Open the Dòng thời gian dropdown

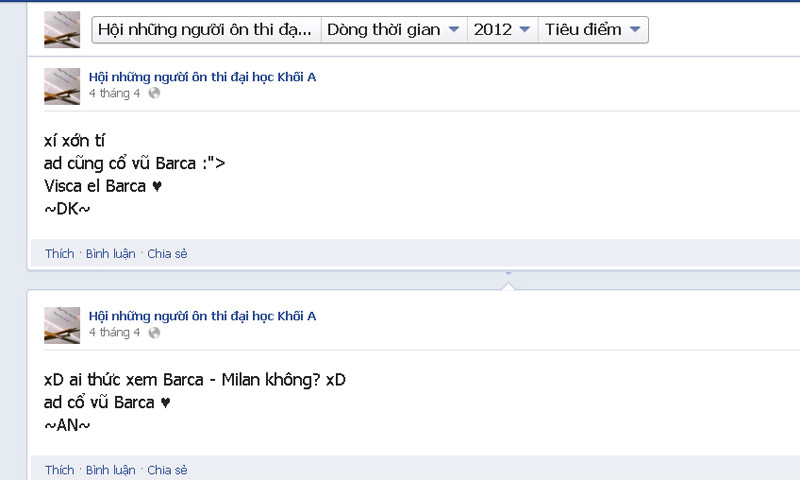coord(394,30)
